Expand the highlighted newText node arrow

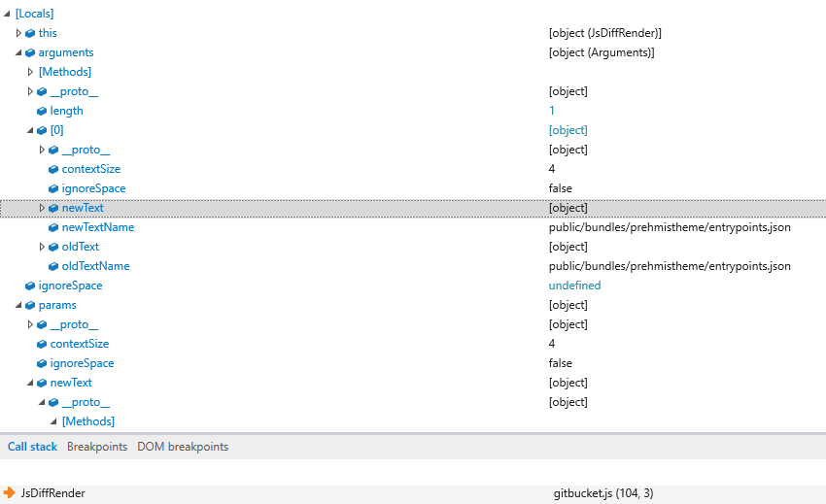tap(42, 208)
